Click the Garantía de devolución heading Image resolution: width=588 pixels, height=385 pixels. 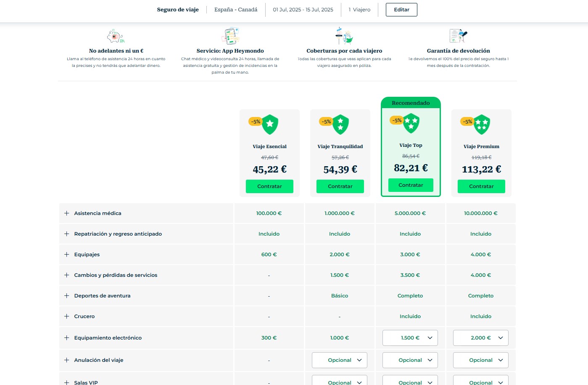pyautogui.click(x=459, y=51)
